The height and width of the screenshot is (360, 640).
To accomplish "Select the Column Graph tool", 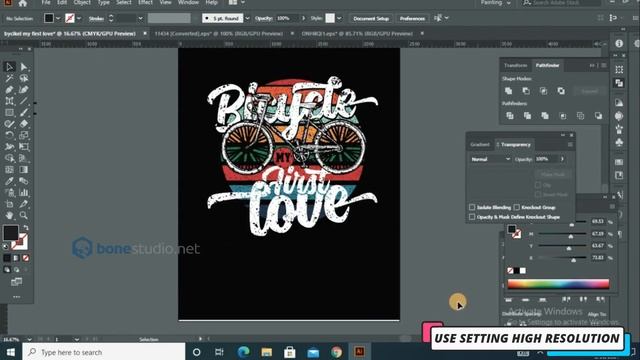I will [24, 192].
